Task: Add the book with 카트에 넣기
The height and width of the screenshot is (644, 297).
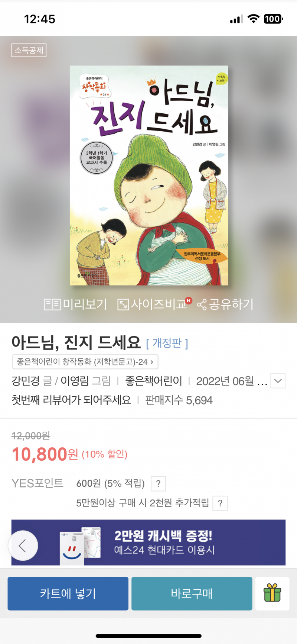Action: tap(68, 593)
